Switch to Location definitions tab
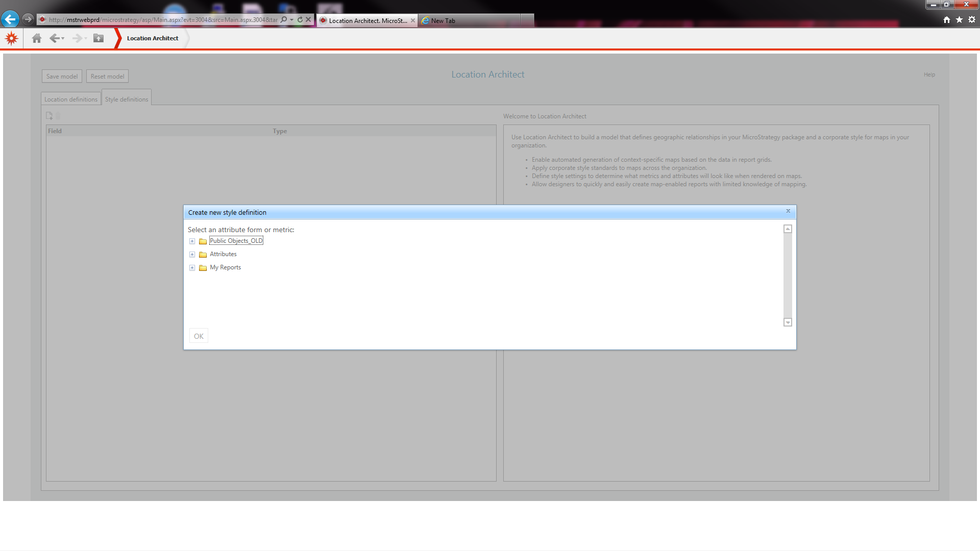This screenshot has width=980, height=551. point(71,99)
